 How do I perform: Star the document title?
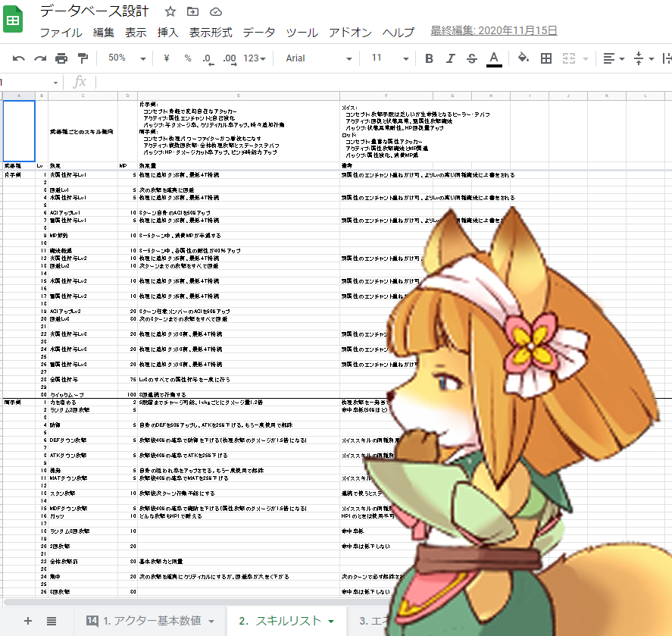pyautogui.click(x=170, y=11)
